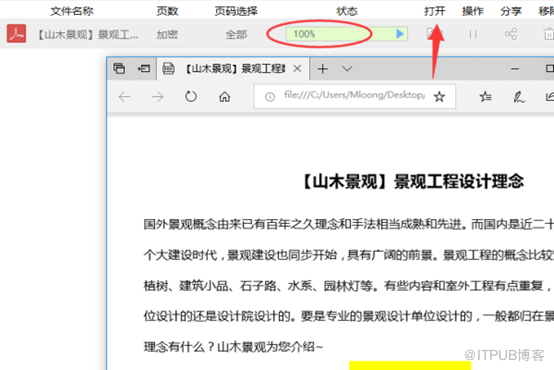Viewport: 554px width, 370px height.
Task: Add notes with the pen icon
Action: (x=518, y=96)
